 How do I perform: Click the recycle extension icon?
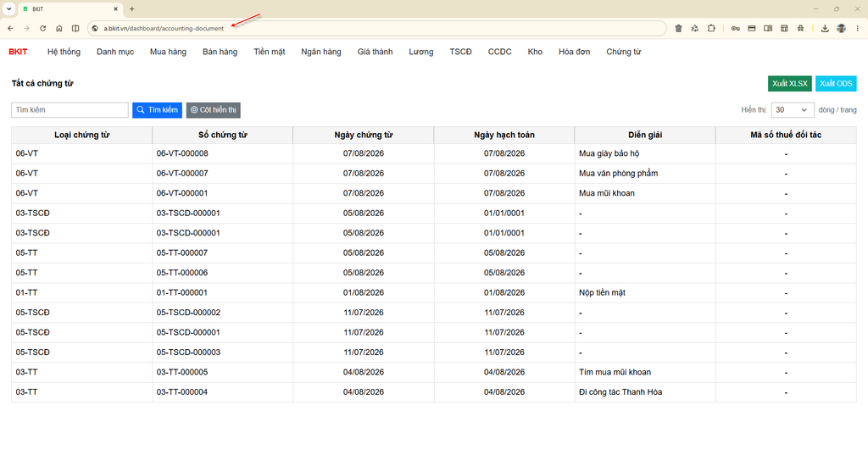point(695,28)
